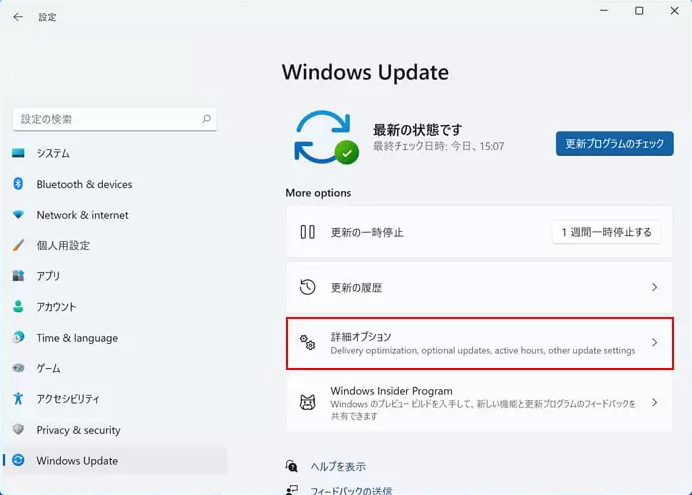
Task: Click the history clock icon
Action: coord(308,287)
